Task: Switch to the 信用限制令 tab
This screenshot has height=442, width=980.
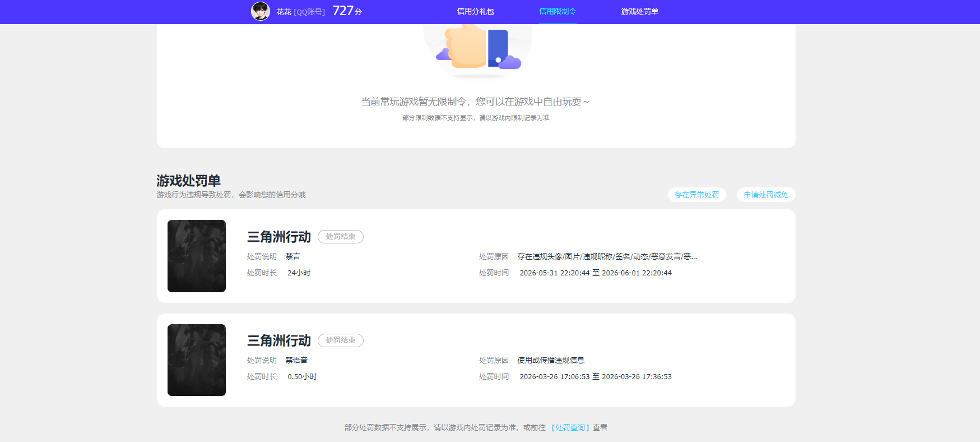Action: [x=558, y=11]
